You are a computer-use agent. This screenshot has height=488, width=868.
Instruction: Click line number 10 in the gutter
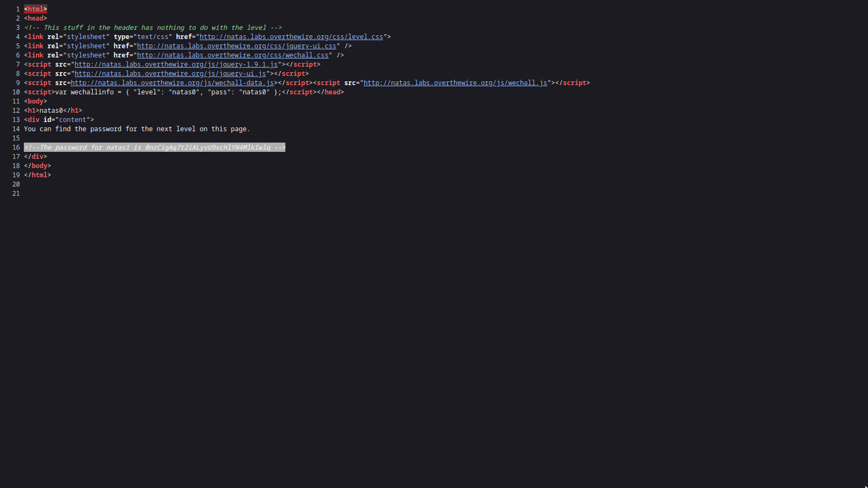pyautogui.click(x=16, y=92)
